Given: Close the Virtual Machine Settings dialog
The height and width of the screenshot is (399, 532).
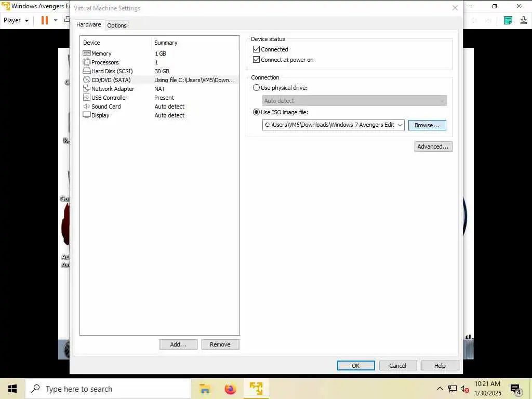Looking at the screenshot, I should 455,8.
